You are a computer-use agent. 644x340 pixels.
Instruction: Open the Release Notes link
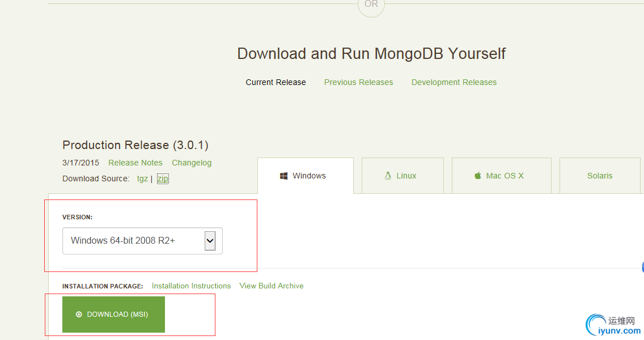[x=135, y=163]
